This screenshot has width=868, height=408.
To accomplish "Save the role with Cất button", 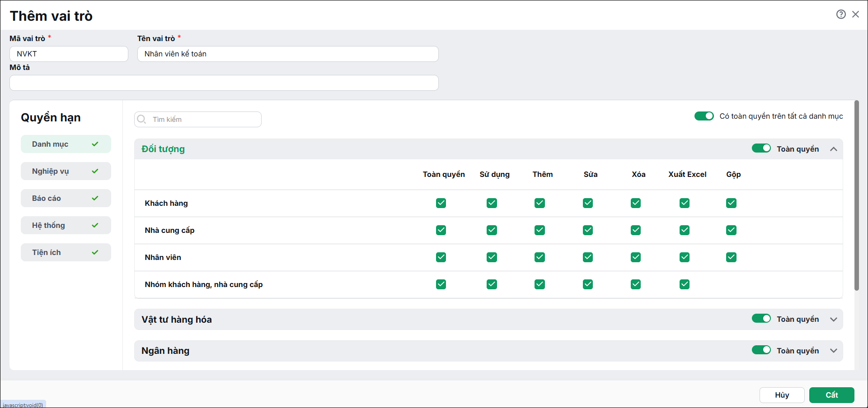I will 832,395.
